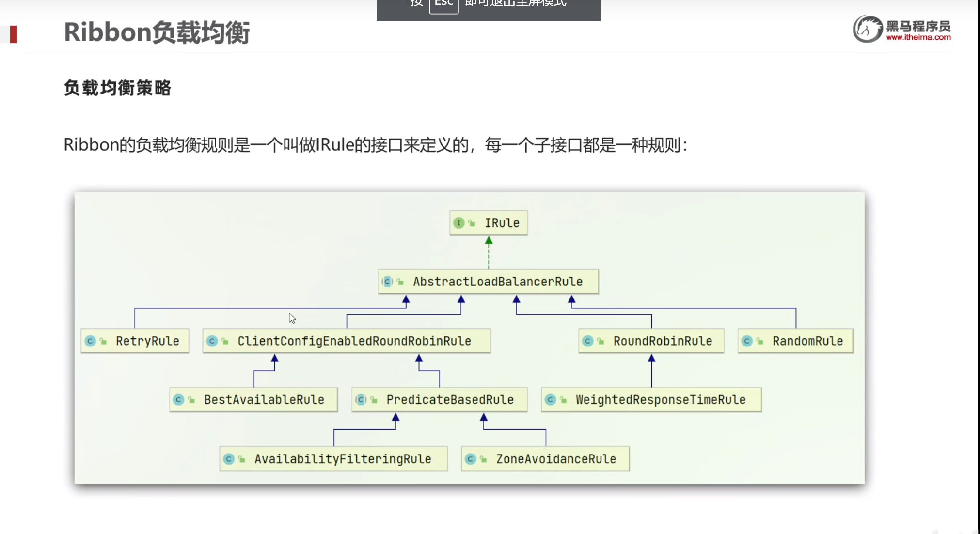
Task: Click the abstract class icon beside PredicateBasedRule
Action: click(361, 400)
